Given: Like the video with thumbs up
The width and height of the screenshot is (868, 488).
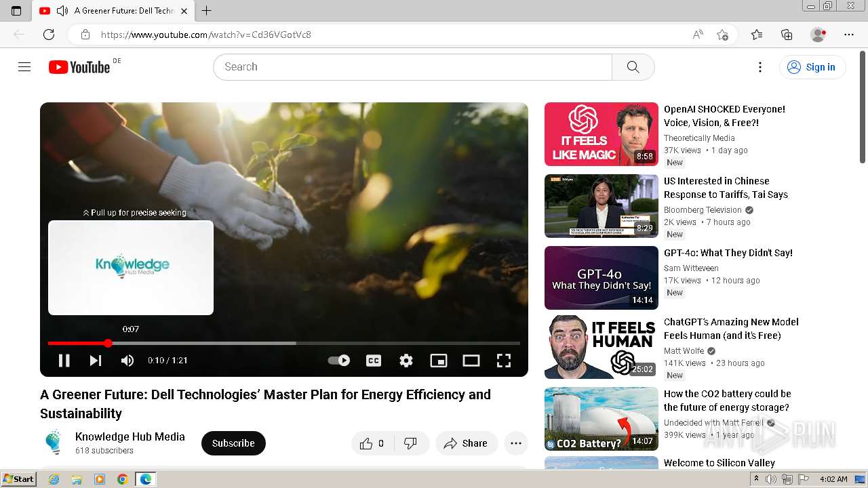Looking at the screenshot, I should point(372,443).
